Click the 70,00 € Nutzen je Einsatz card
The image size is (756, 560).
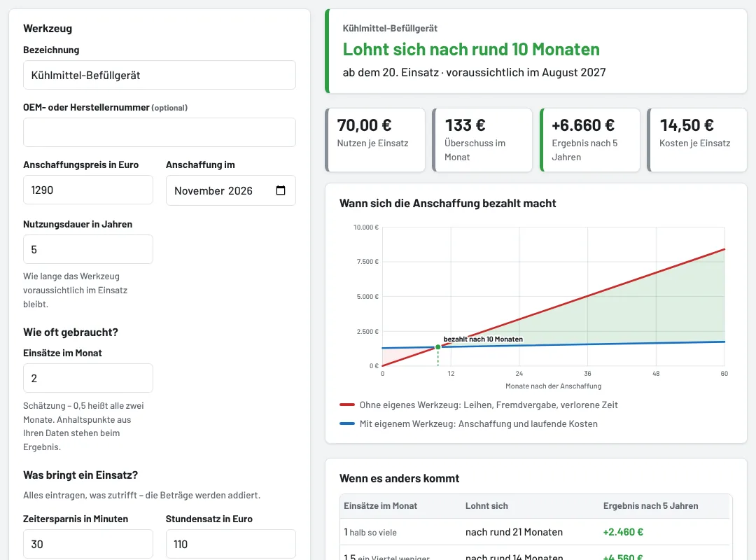[375, 140]
